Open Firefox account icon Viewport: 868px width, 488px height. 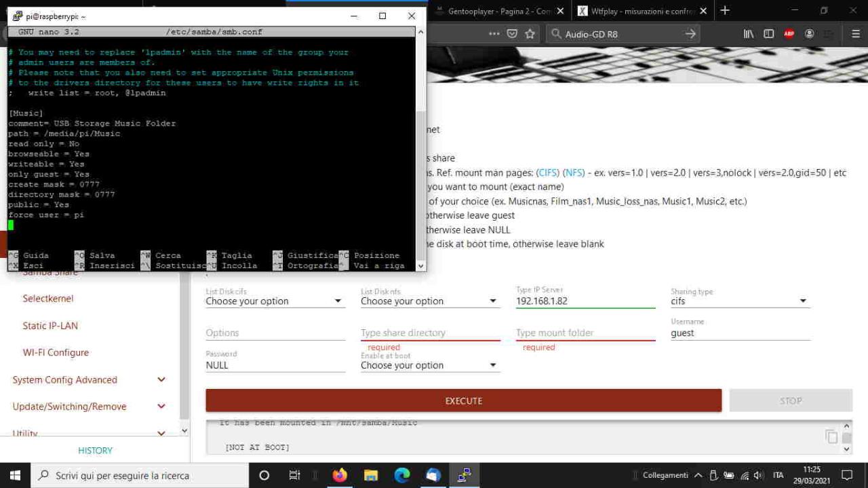[x=810, y=33]
